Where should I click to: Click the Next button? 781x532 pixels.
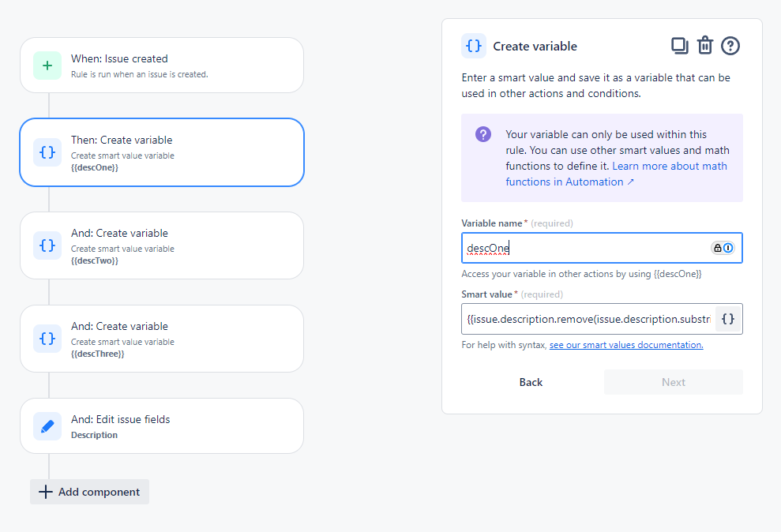point(673,382)
